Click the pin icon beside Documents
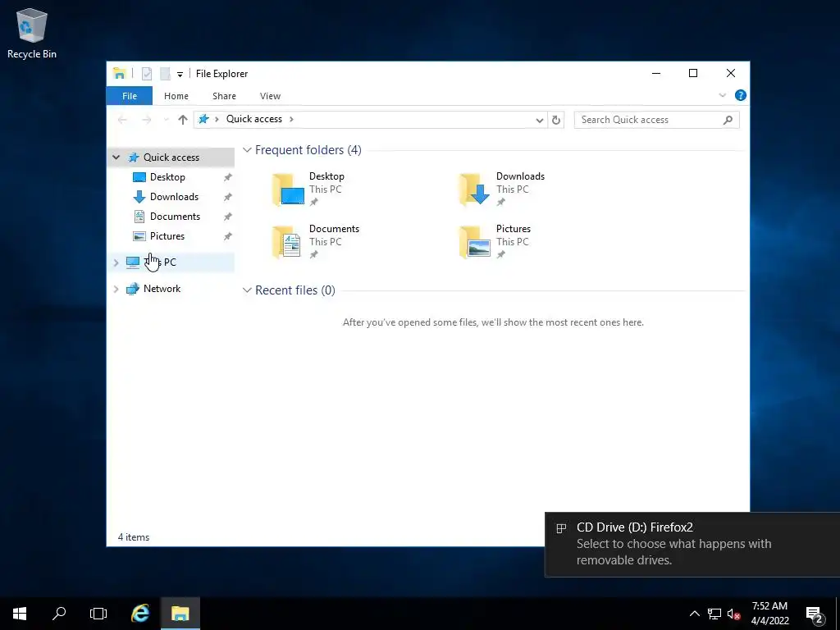The height and width of the screenshot is (630, 840). pyautogui.click(x=228, y=217)
